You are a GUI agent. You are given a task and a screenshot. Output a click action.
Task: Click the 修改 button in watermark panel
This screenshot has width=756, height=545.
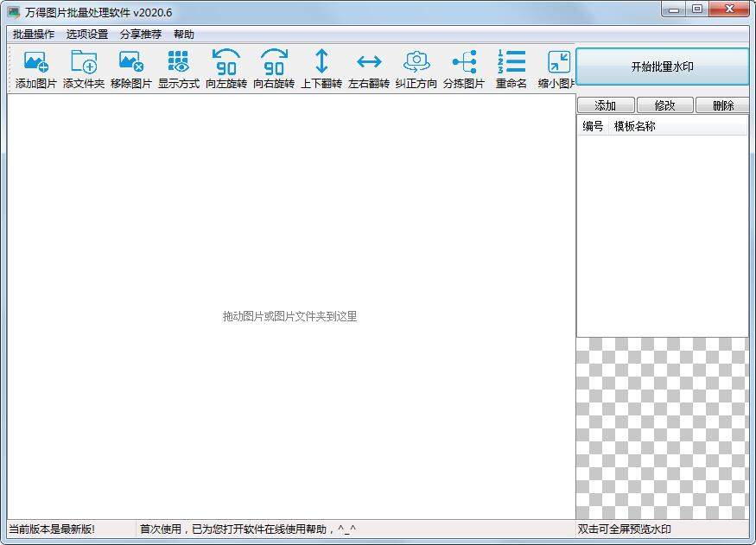click(664, 105)
